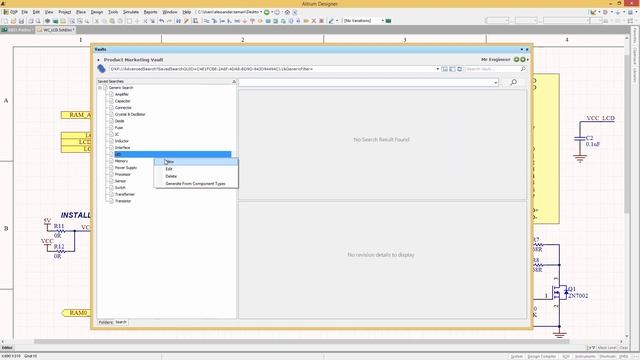Open the DXP menu
This screenshot has height=360, width=640.
(11, 12)
